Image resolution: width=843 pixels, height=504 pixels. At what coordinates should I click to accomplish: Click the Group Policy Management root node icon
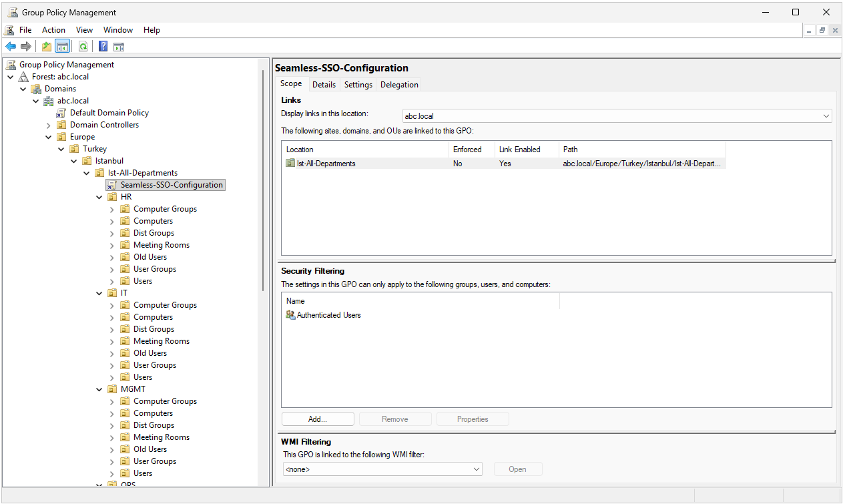pyautogui.click(x=11, y=65)
